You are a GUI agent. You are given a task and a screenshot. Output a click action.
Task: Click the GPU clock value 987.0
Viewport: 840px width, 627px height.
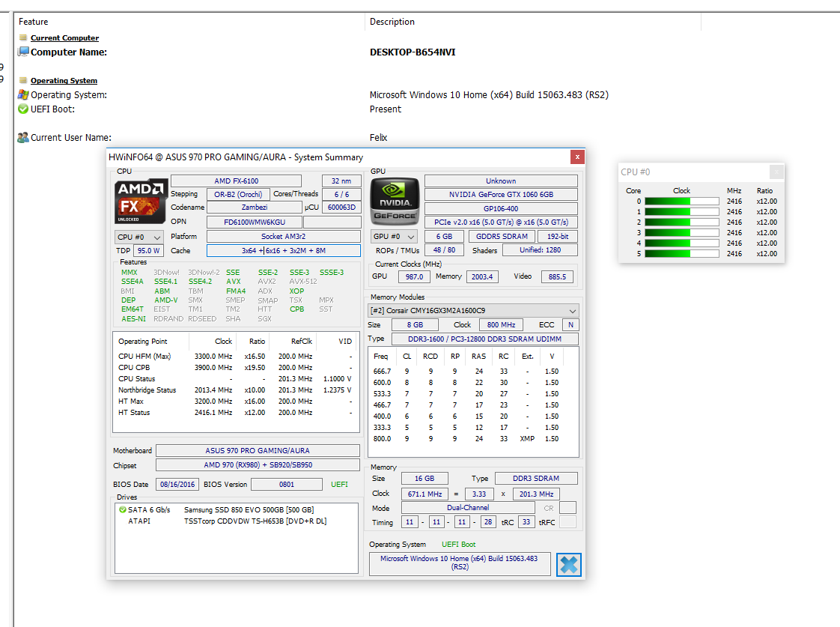(x=414, y=276)
